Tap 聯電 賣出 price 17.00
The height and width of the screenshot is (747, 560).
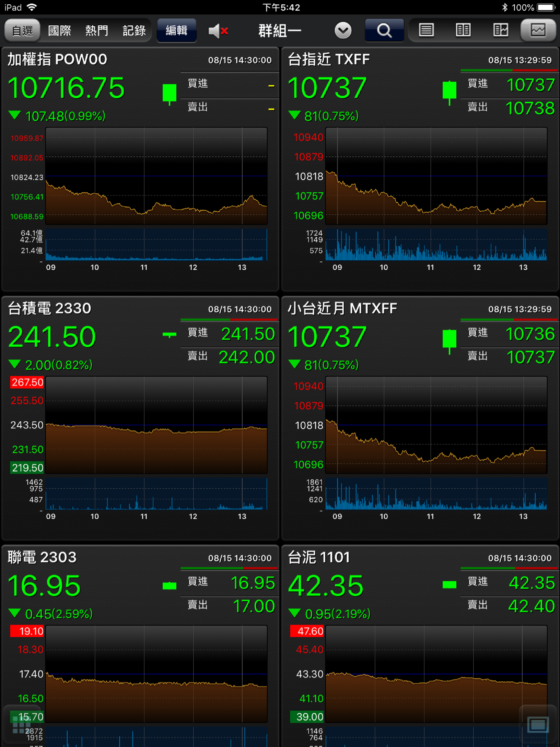(254, 606)
